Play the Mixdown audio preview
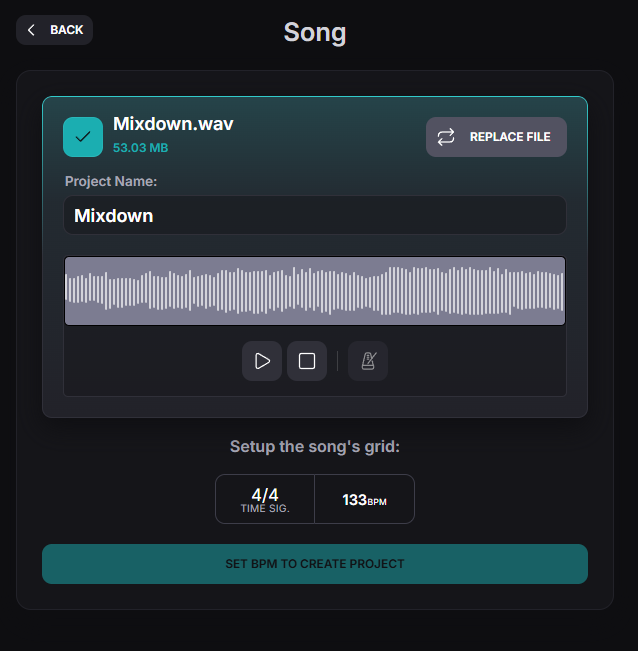This screenshot has height=651, width=638. tap(262, 361)
